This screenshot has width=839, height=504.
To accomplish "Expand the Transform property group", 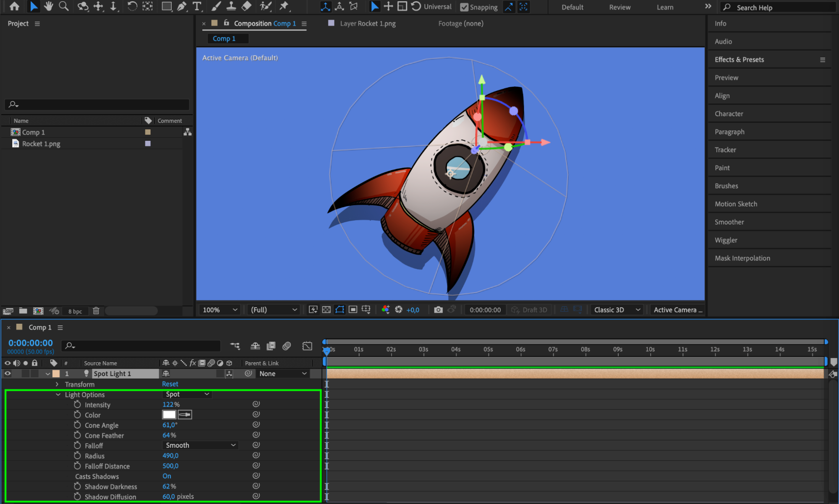I will 57,384.
